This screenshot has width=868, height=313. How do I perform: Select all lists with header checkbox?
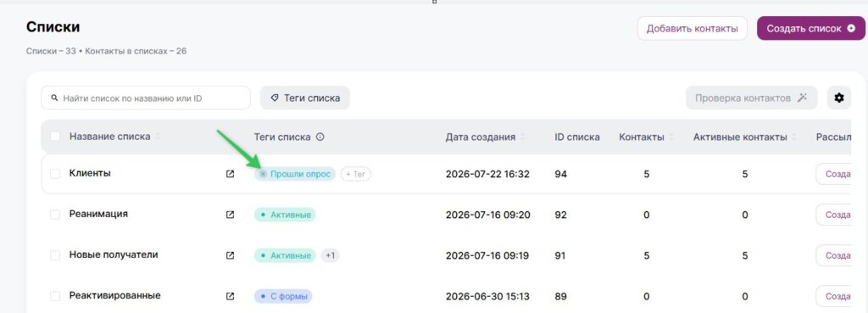coord(55,137)
